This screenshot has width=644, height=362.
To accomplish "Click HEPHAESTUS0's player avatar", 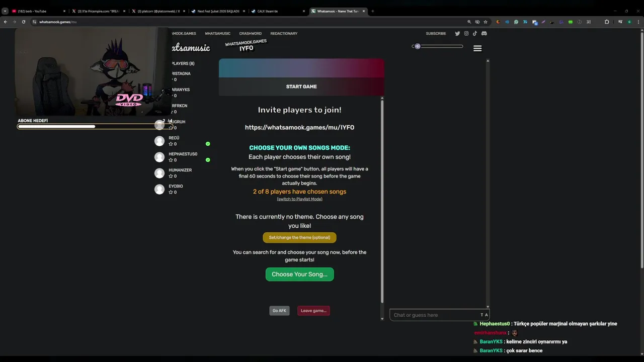I will pos(159,157).
